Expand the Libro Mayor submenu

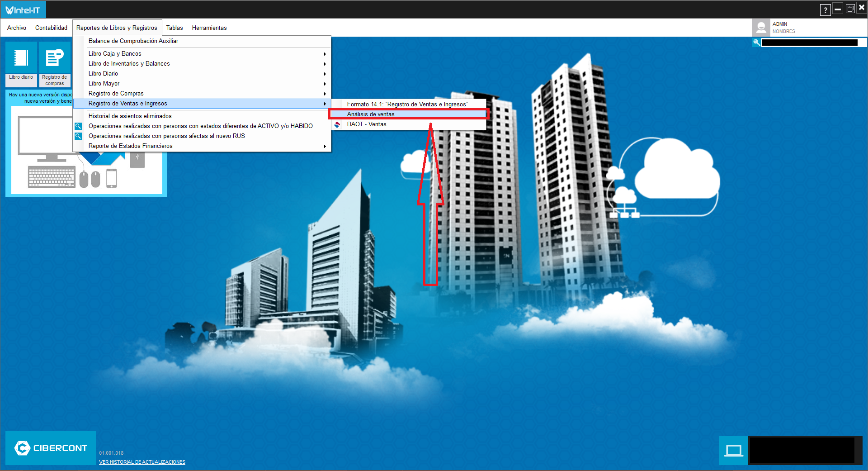tap(104, 84)
